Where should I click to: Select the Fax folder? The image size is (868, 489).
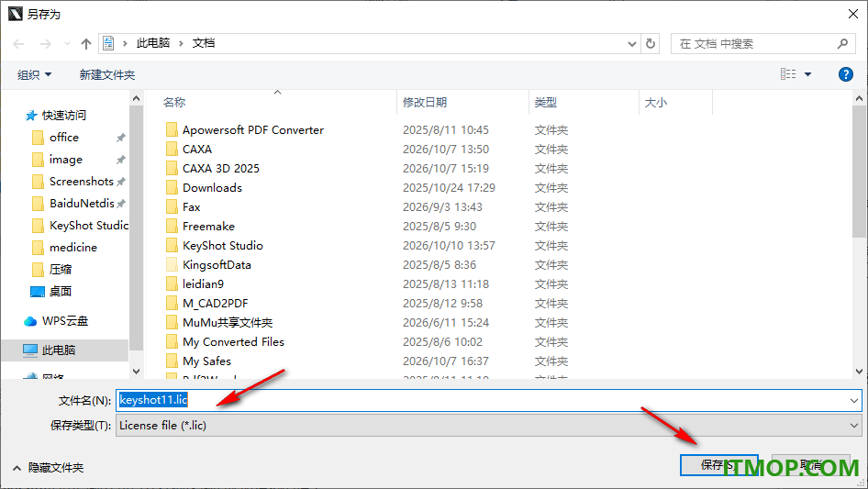(x=192, y=207)
